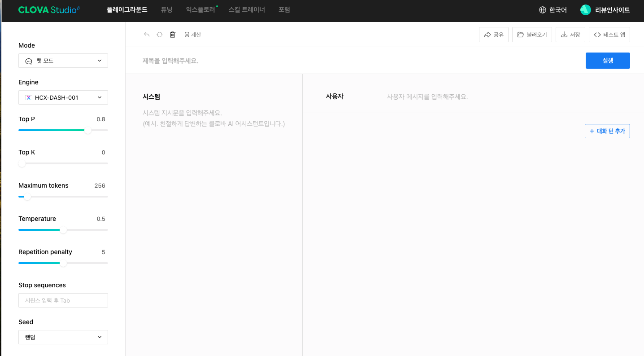Click the 저장 save button
Image resolution: width=644 pixels, height=356 pixels.
[x=570, y=35]
